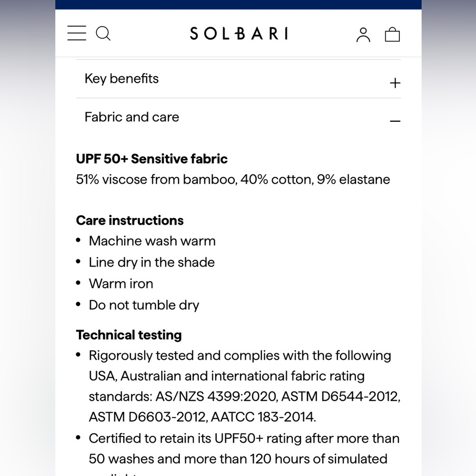Open the search magnifier icon
The image size is (476, 476).
click(x=103, y=33)
